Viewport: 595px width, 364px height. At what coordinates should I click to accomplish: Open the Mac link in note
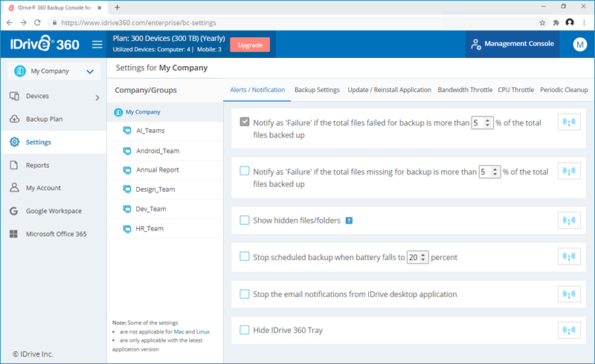[x=178, y=331]
